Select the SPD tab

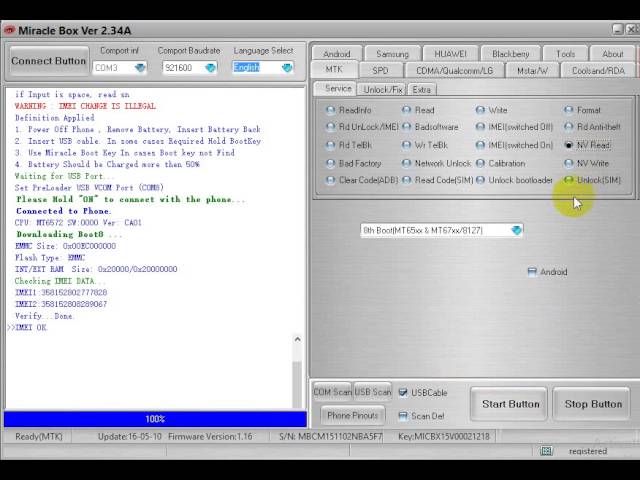pos(380,70)
